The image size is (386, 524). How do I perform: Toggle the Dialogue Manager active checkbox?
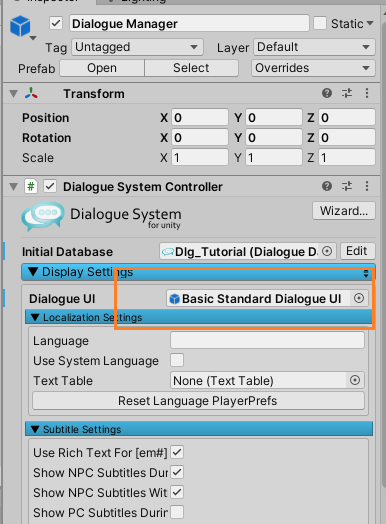[56, 23]
